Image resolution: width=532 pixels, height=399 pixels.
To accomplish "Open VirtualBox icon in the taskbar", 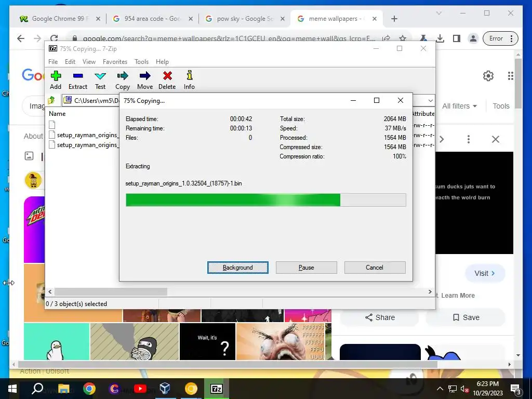I will pyautogui.click(x=165, y=389).
